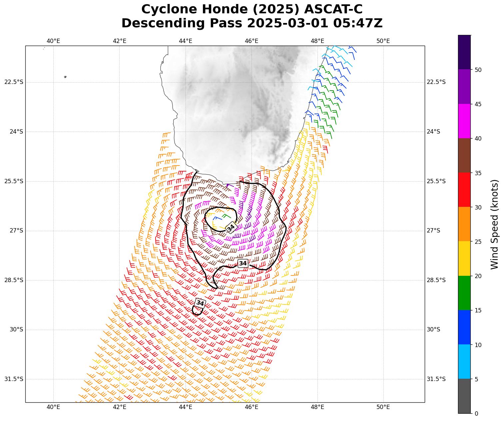Pick the red 30–35 knot colorbar band
The image size is (504, 421).
(x=464, y=190)
